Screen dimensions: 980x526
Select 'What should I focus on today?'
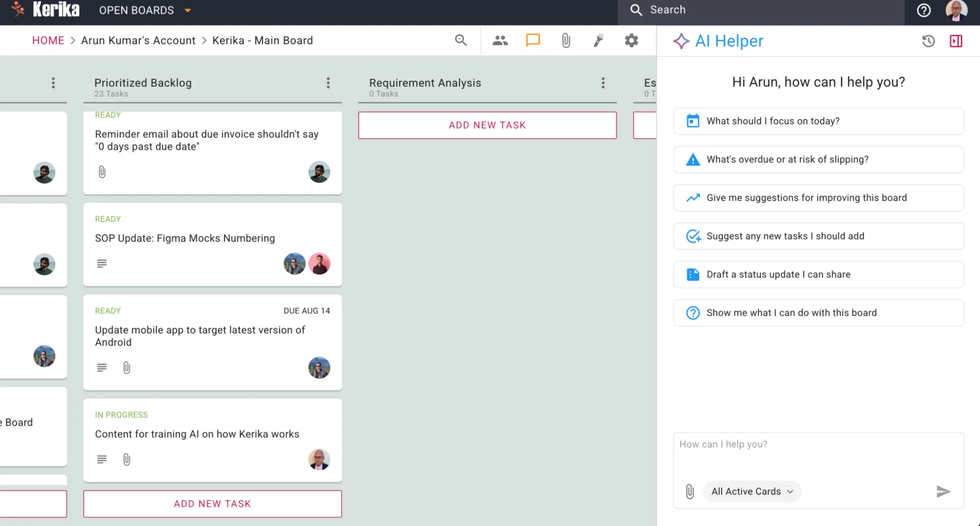tap(818, 121)
